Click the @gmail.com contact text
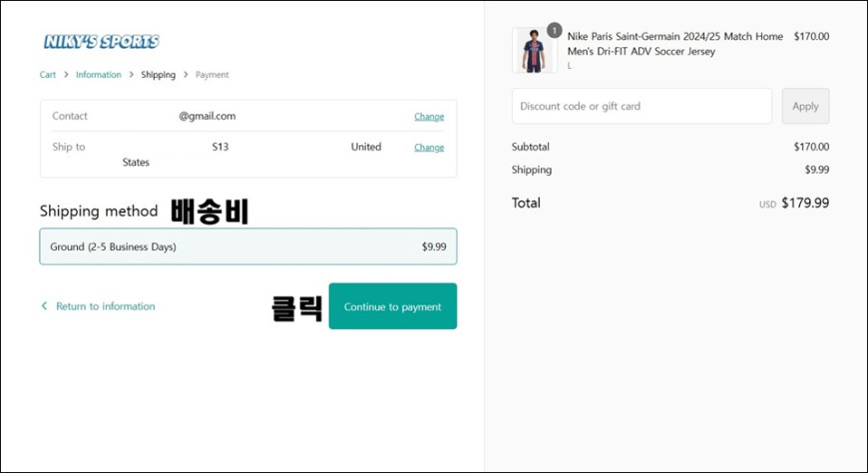The height and width of the screenshot is (473, 868). point(208,116)
